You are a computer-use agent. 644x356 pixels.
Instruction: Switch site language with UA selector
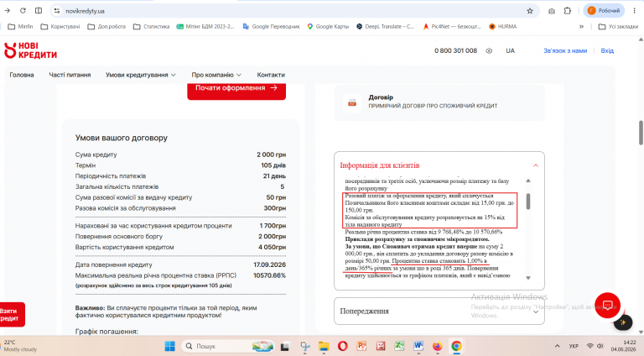pos(510,50)
